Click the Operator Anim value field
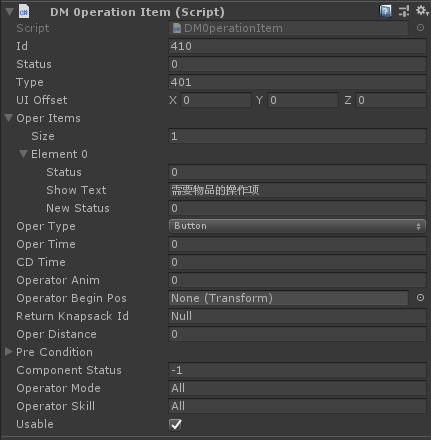 pyautogui.click(x=297, y=280)
